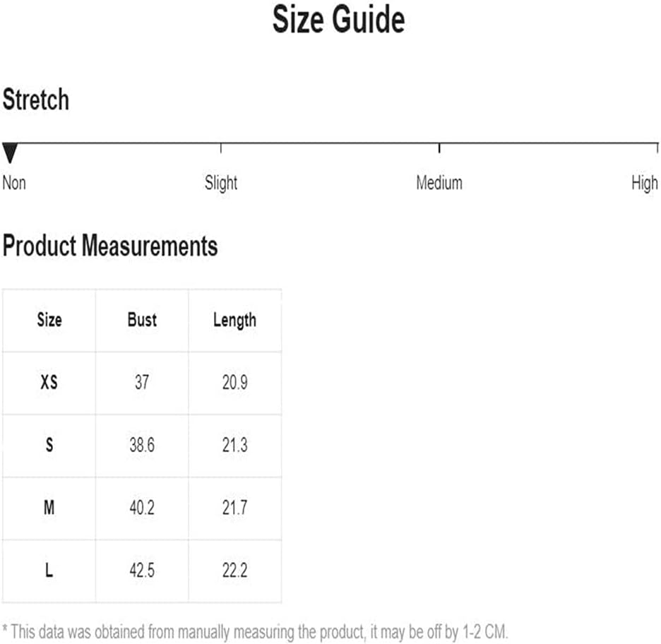661x644 pixels.
Task: Select the XS size row label
Action: point(49,382)
